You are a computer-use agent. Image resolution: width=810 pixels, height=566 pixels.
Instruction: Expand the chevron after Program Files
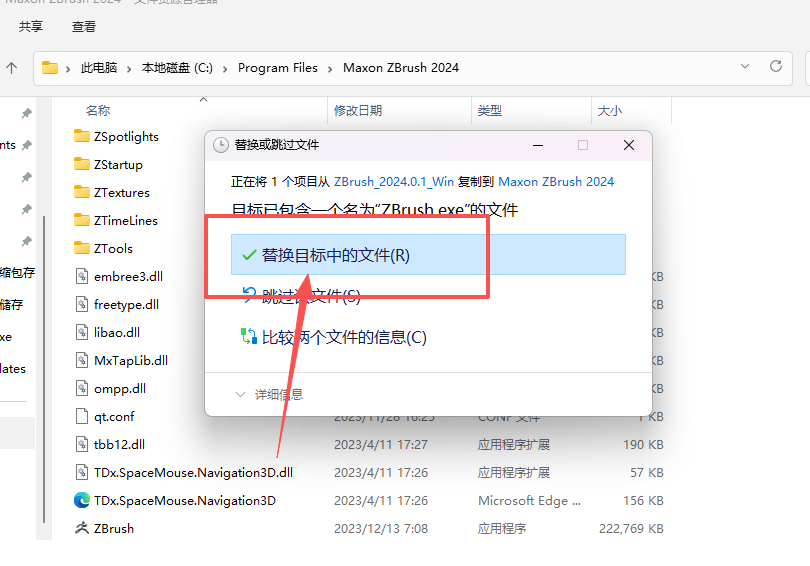330,69
